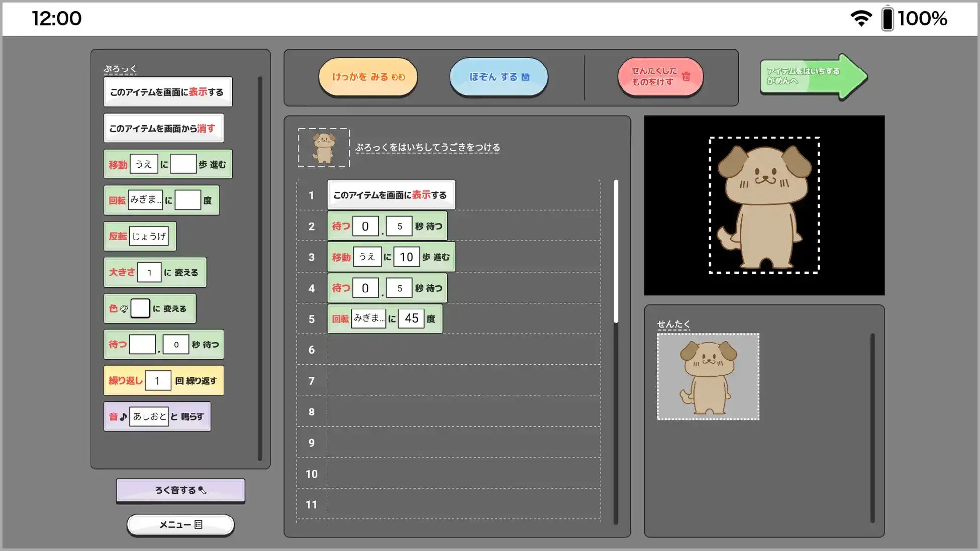Click the eyes icon on results button

(x=398, y=77)
